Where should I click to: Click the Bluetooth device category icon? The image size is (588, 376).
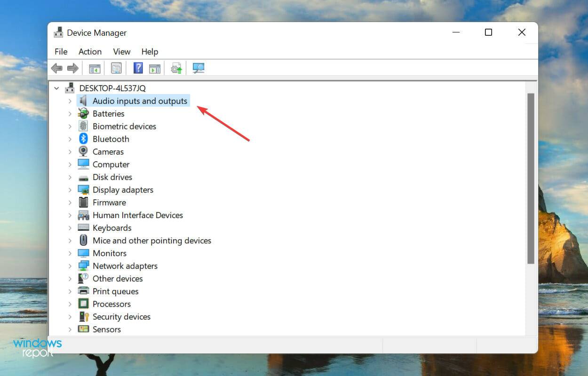pyautogui.click(x=83, y=139)
